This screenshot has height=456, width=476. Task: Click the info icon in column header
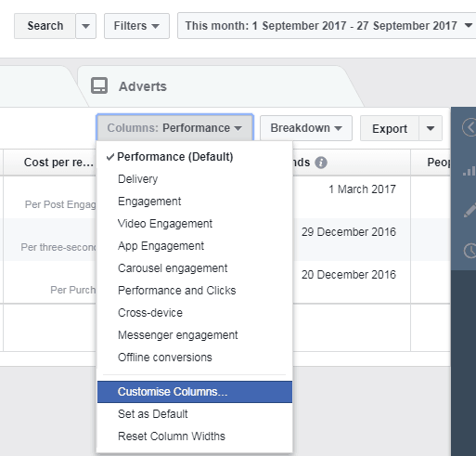coord(321,163)
